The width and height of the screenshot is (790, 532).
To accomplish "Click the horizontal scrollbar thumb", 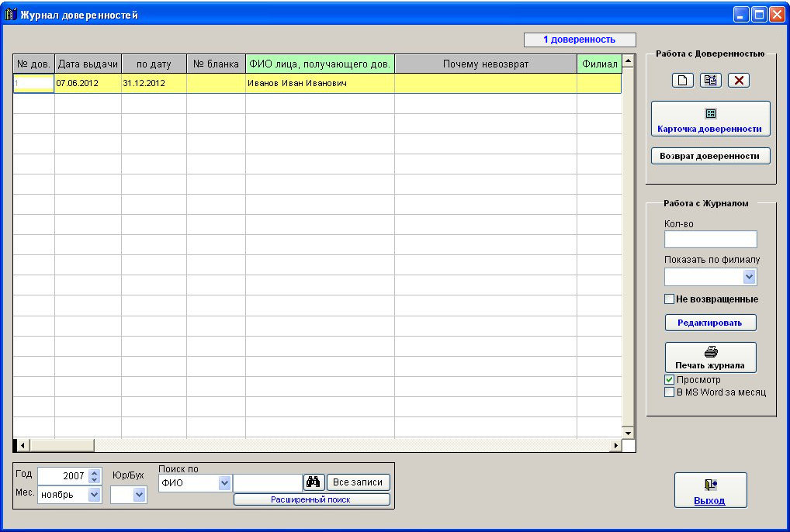I will pos(61,445).
